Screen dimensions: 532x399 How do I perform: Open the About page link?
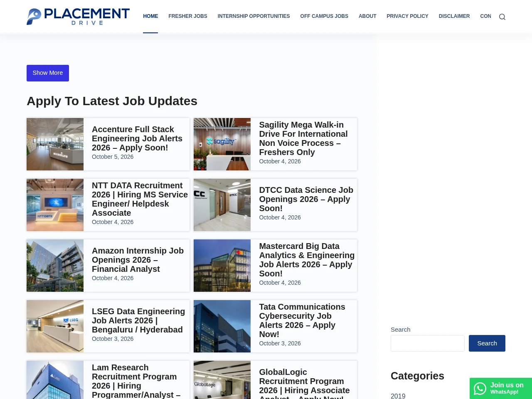[367, 16]
